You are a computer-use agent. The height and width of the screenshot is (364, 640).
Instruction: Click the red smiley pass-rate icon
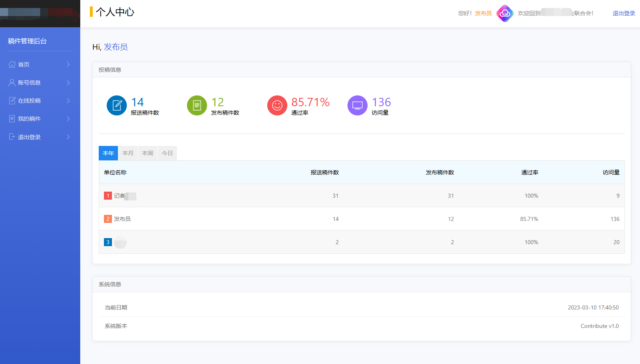(x=277, y=105)
